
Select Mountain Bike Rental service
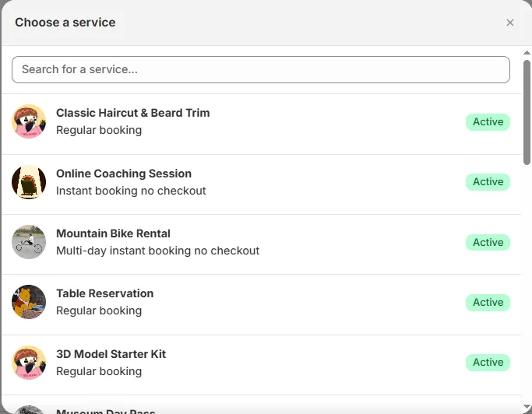(x=261, y=244)
